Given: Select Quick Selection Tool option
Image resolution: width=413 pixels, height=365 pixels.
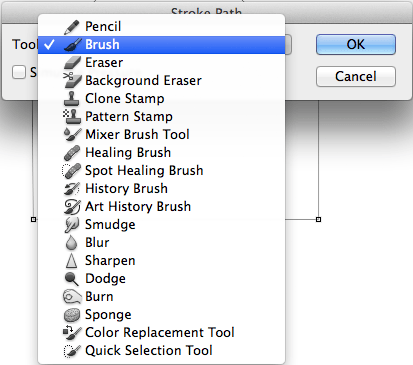Looking at the screenshot, I should pyautogui.click(x=161, y=351).
